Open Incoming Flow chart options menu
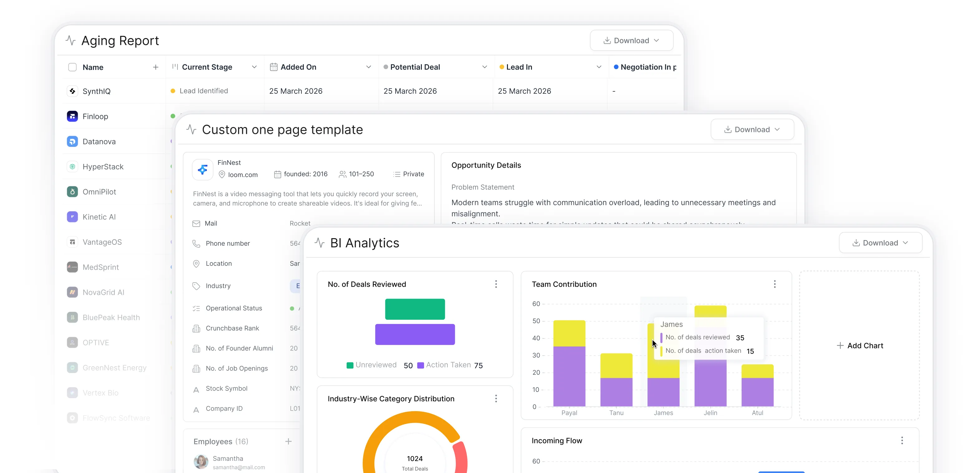980x473 pixels. pyautogui.click(x=902, y=441)
